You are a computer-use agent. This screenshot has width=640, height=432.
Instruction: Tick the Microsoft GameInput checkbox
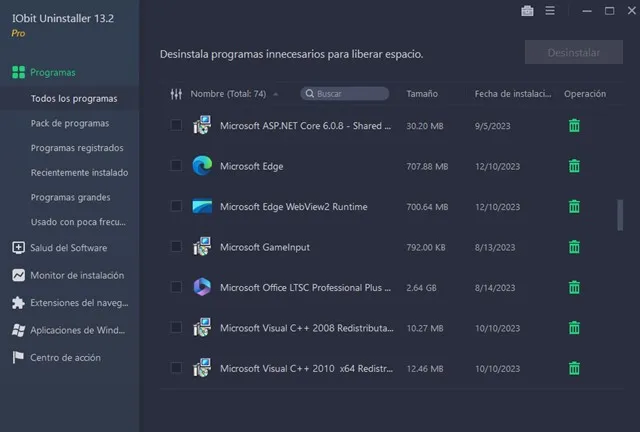(176, 246)
